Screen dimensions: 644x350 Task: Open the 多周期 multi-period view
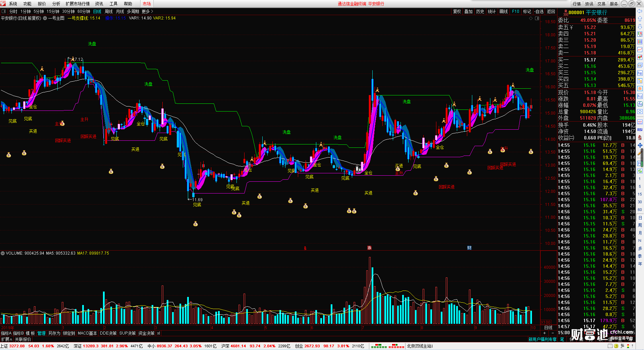point(133,11)
